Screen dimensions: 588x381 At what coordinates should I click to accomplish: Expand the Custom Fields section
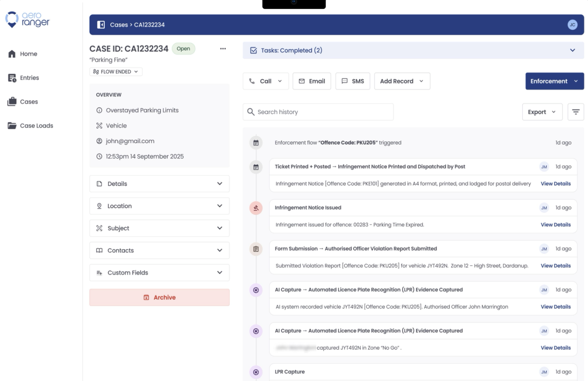coord(159,273)
